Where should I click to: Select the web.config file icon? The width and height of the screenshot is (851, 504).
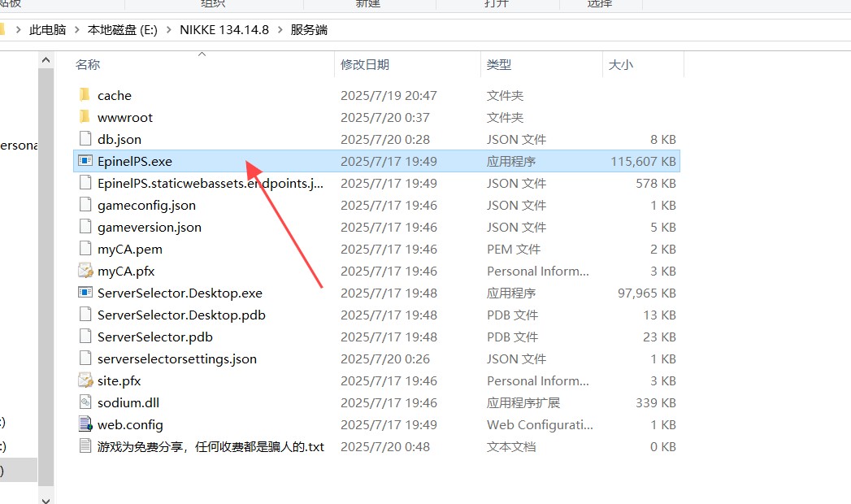point(85,424)
